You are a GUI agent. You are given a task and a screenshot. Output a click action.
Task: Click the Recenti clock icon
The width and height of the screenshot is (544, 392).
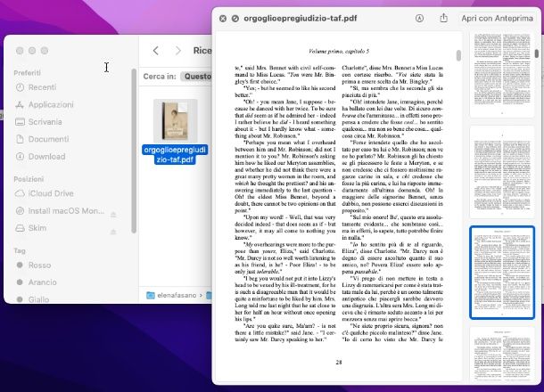pyautogui.click(x=21, y=87)
